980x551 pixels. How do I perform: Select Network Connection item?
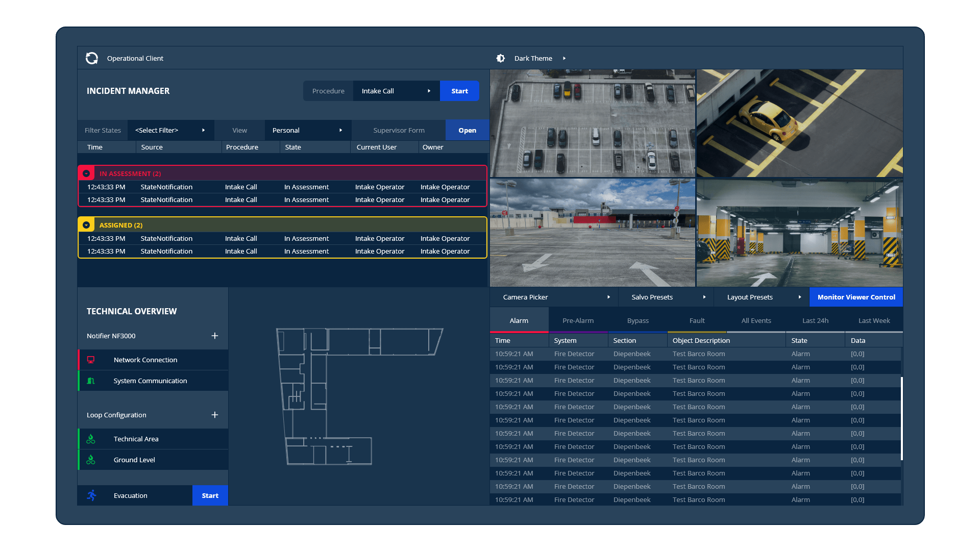tap(153, 360)
